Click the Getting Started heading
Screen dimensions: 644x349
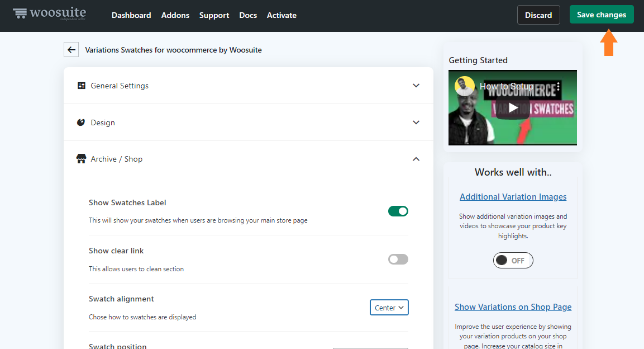[478, 60]
